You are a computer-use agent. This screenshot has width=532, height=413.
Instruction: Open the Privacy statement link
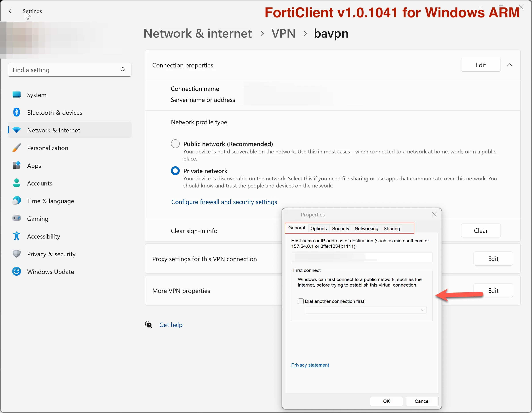310,365
